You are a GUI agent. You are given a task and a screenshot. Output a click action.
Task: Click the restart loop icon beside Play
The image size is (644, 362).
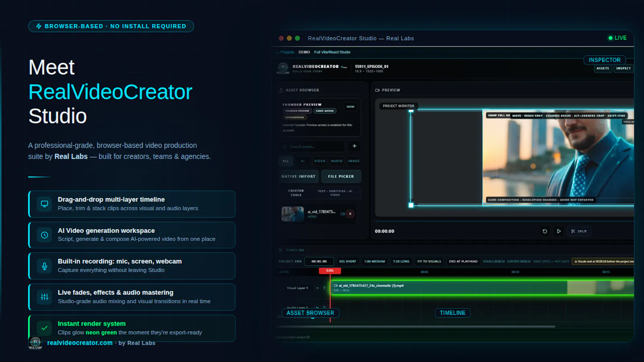pyautogui.click(x=545, y=231)
